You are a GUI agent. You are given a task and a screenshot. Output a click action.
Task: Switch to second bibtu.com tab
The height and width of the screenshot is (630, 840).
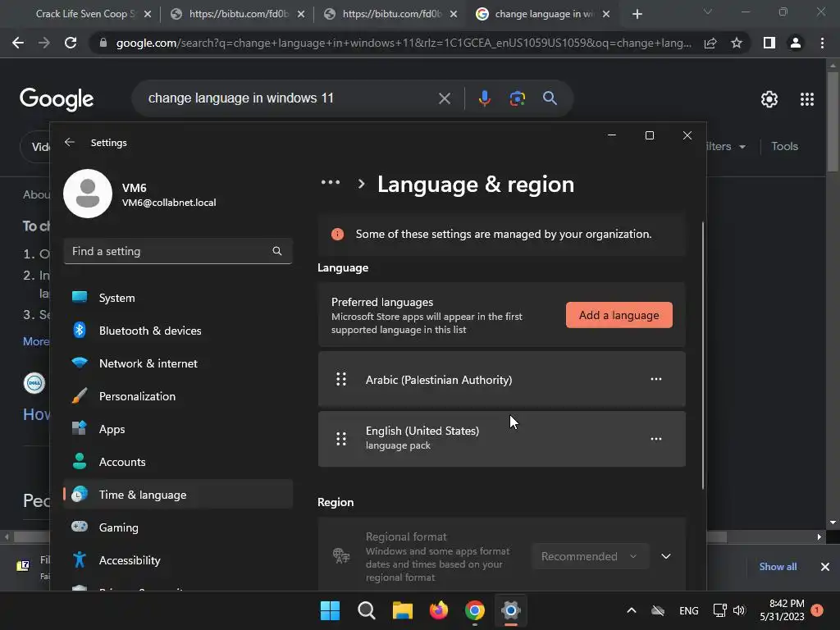[x=391, y=14]
